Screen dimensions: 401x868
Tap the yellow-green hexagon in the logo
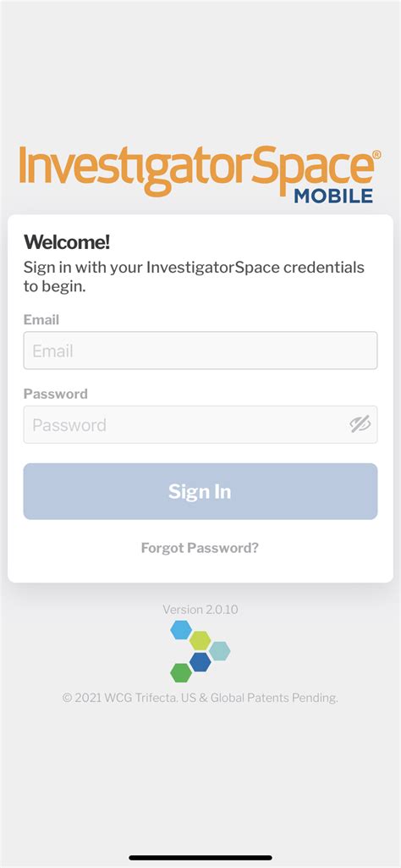click(x=200, y=640)
